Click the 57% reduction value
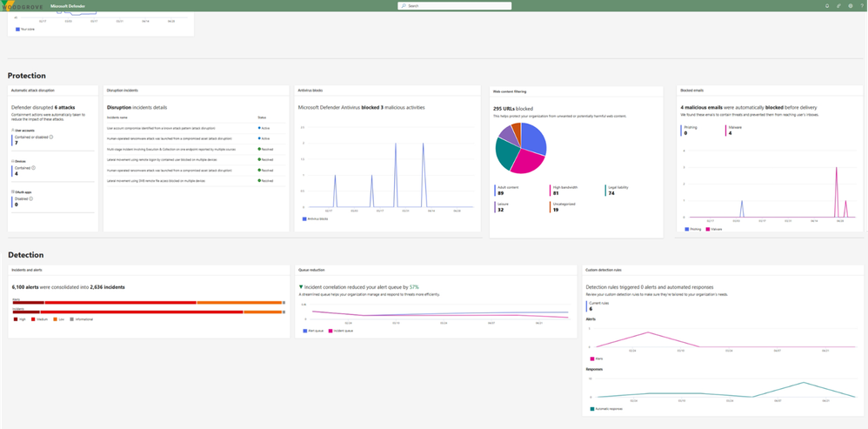 tap(414, 287)
